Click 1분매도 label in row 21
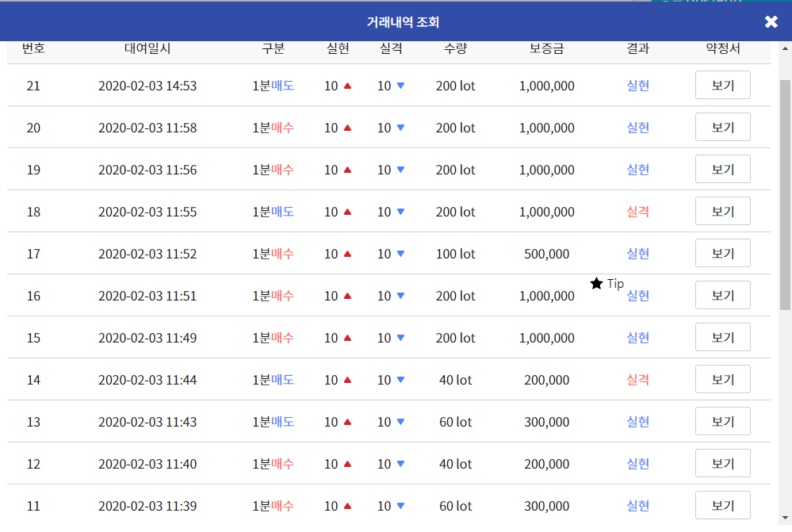 tap(274, 86)
